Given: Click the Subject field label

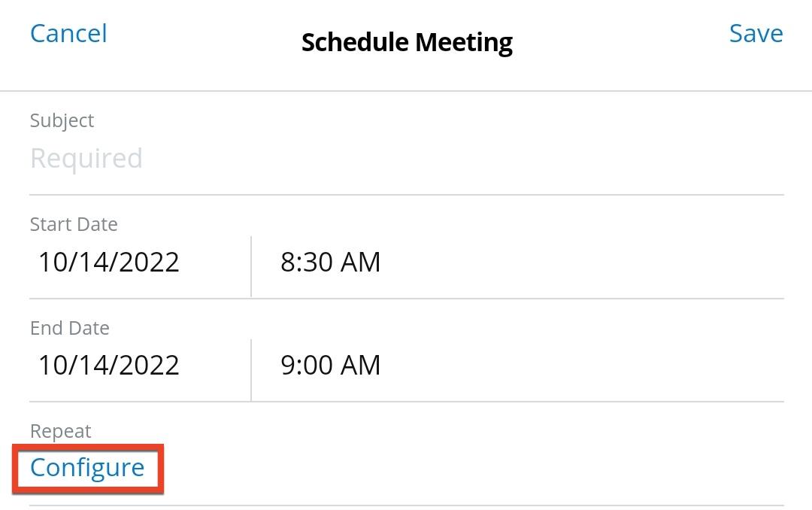Looking at the screenshot, I should (x=62, y=120).
